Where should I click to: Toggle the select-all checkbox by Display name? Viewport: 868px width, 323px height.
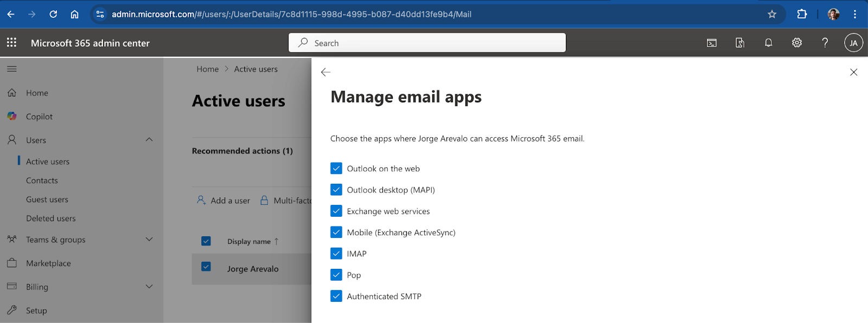point(206,241)
